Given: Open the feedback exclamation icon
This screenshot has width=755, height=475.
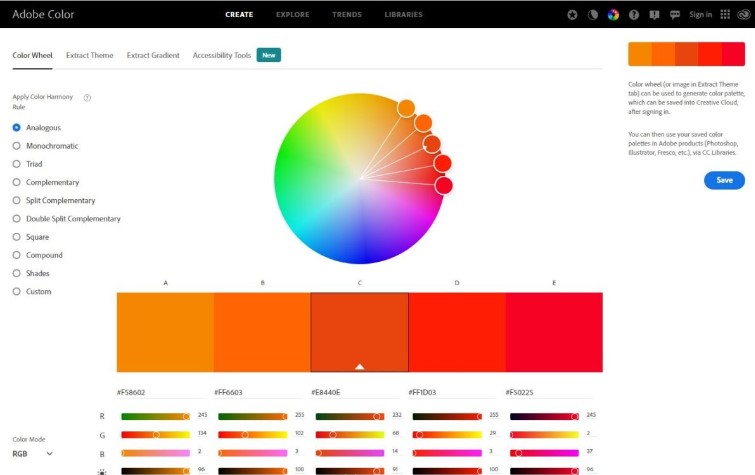Looking at the screenshot, I should [x=654, y=15].
